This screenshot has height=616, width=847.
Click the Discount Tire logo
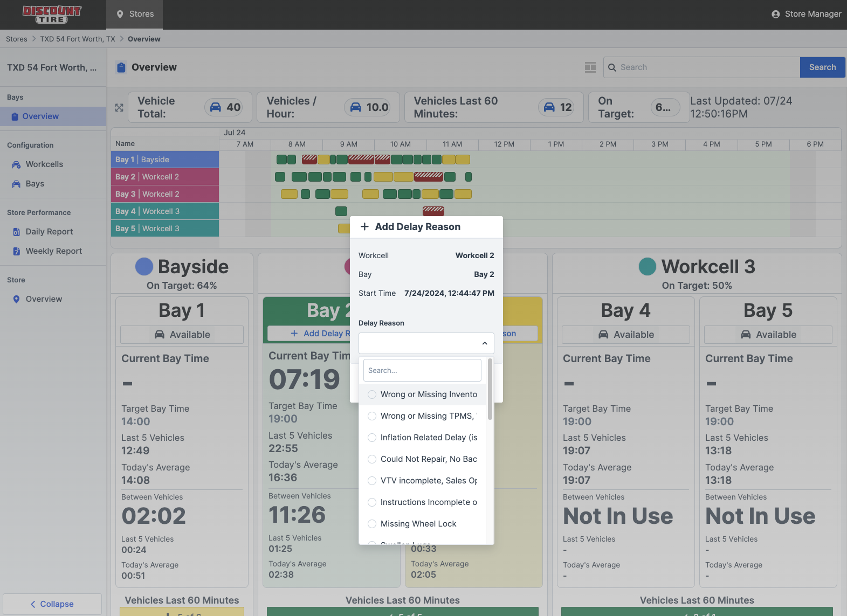click(52, 15)
